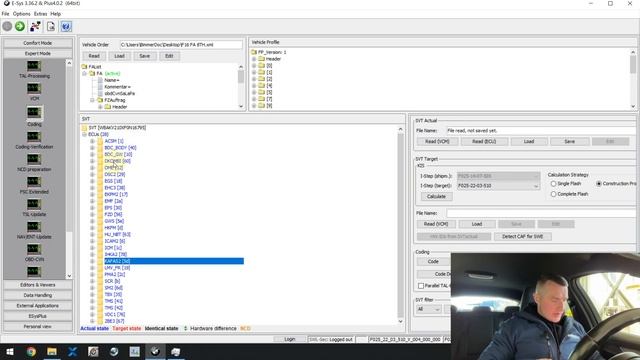Click the connection network toolbar icon
The height and width of the screenshot is (360, 640).
35,27
